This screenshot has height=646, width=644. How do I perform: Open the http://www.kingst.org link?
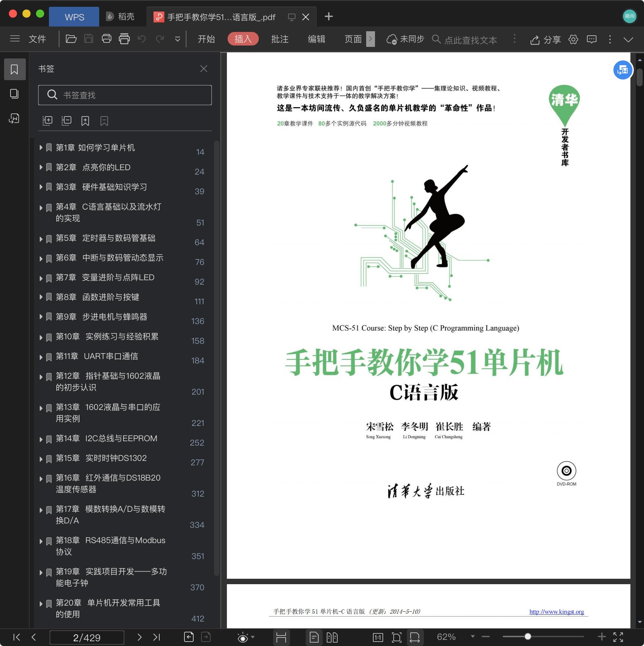(x=556, y=611)
